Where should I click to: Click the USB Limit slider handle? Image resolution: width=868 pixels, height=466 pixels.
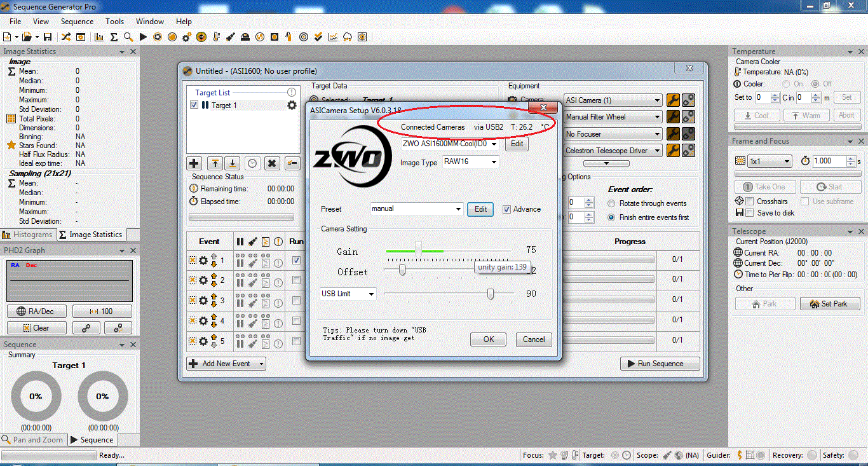[x=491, y=294]
